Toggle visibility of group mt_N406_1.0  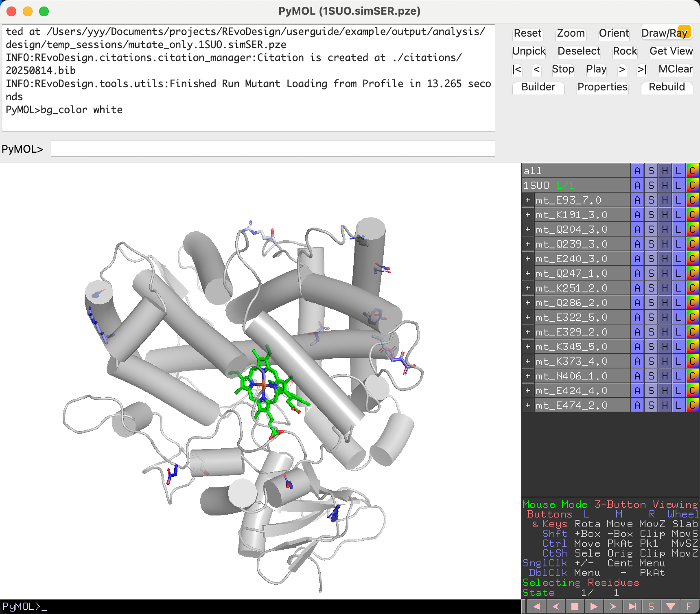click(582, 376)
